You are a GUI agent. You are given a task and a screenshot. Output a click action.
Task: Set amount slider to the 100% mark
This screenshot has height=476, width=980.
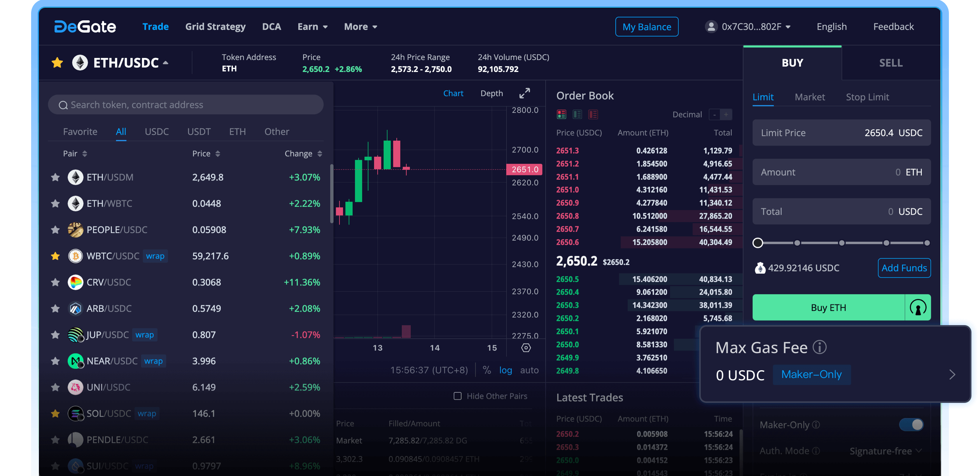pos(927,243)
